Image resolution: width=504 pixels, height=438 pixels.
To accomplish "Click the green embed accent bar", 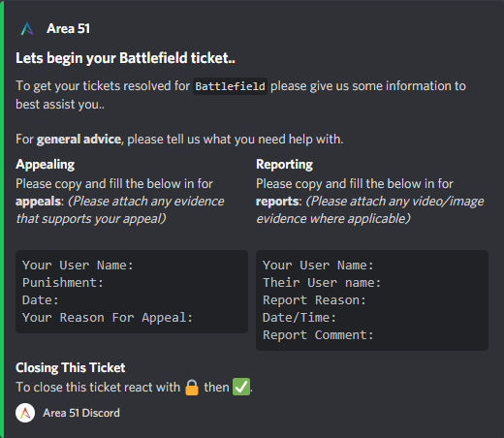I will [2, 219].
